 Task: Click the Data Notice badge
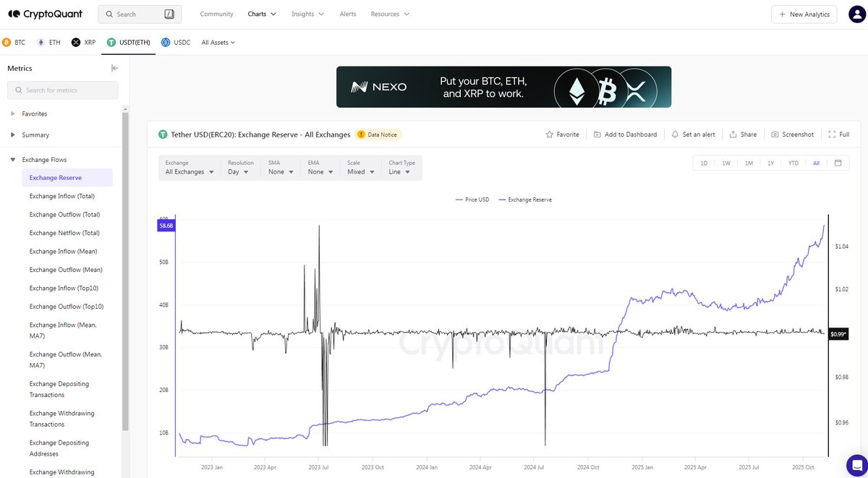[x=378, y=135]
